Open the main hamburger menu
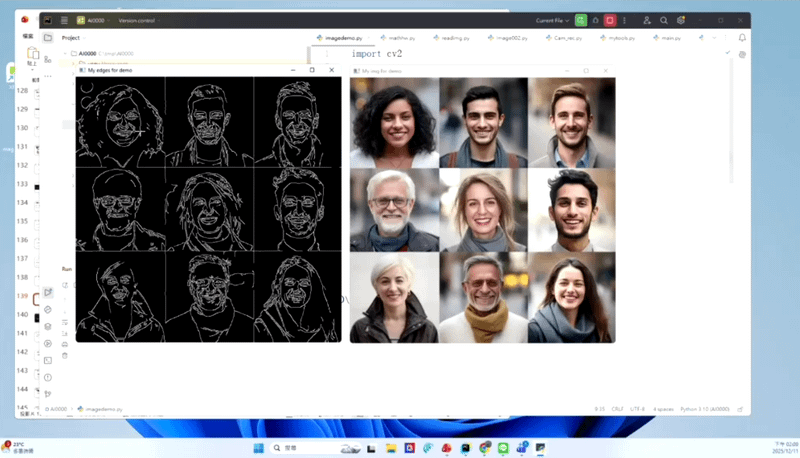This screenshot has height=458, width=800. tap(65, 20)
